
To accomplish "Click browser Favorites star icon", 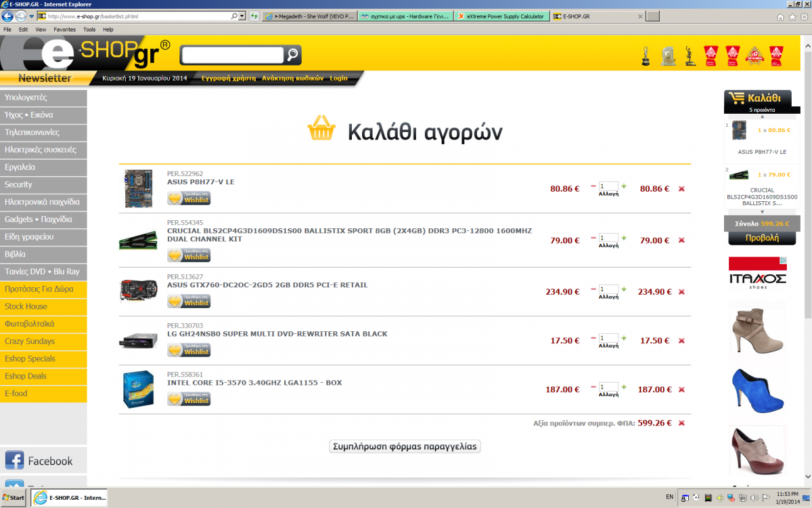I will [792, 17].
